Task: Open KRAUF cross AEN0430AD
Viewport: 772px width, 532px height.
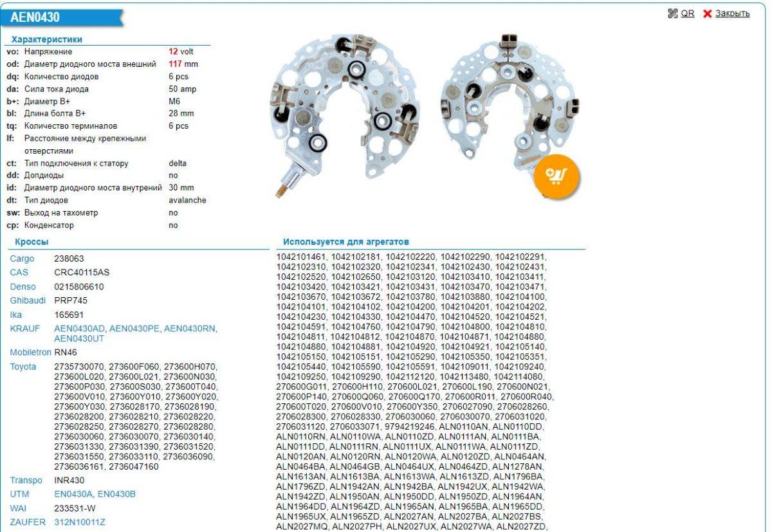Action: tap(80, 329)
